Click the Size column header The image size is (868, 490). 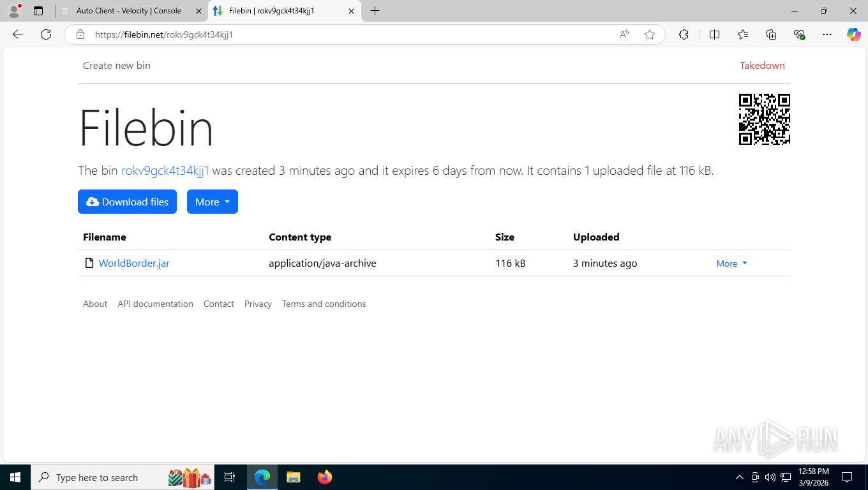[505, 237]
